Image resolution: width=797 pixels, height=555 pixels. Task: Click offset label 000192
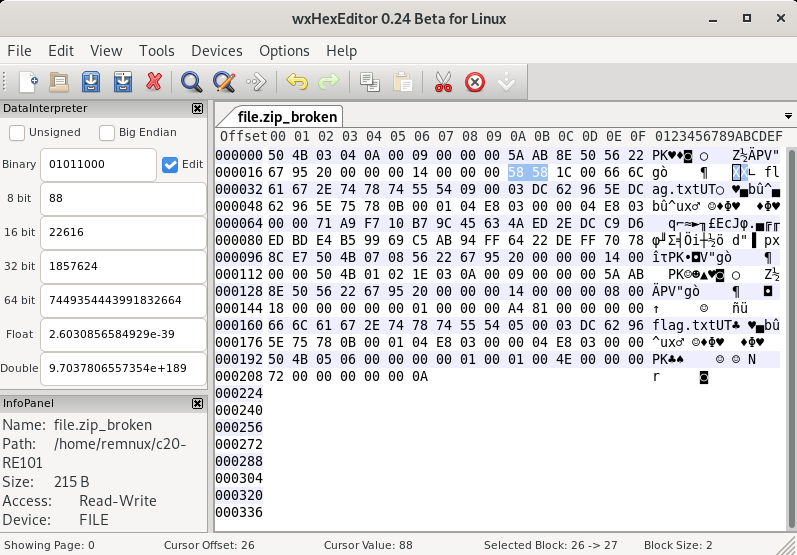[x=239, y=360]
